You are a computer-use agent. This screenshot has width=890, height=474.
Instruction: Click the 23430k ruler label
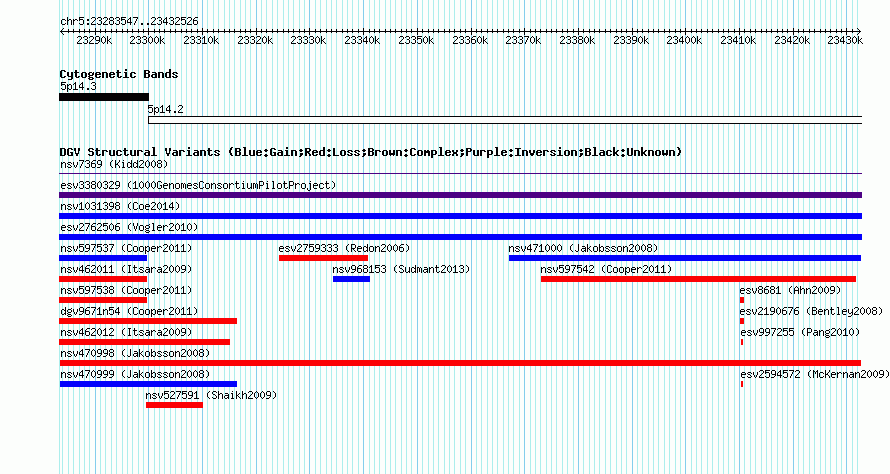pyautogui.click(x=845, y=40)
